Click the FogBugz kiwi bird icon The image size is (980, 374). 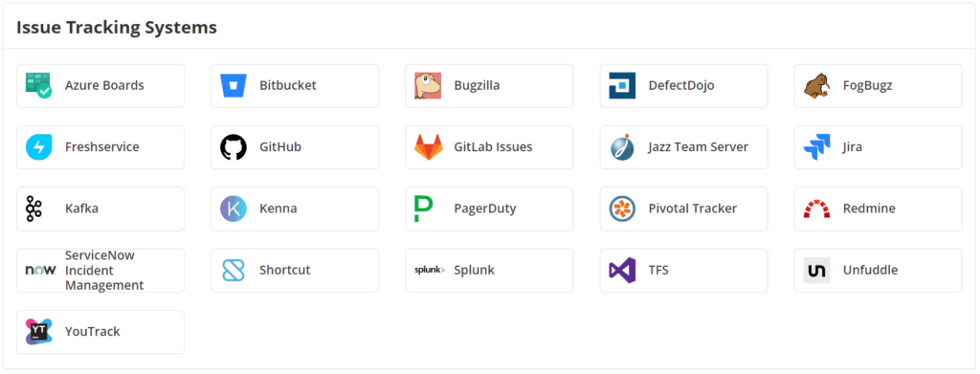[816, 85]
